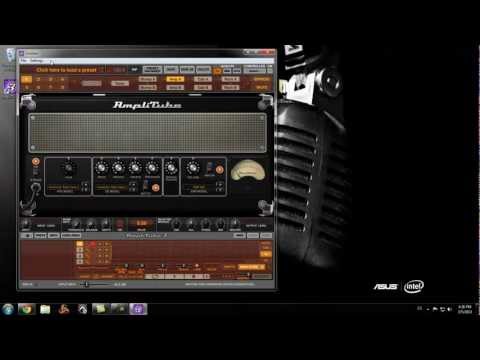Click power amp model selector down arrow
The width and height of the screenshot is (480, 360).
pos(219,190)
